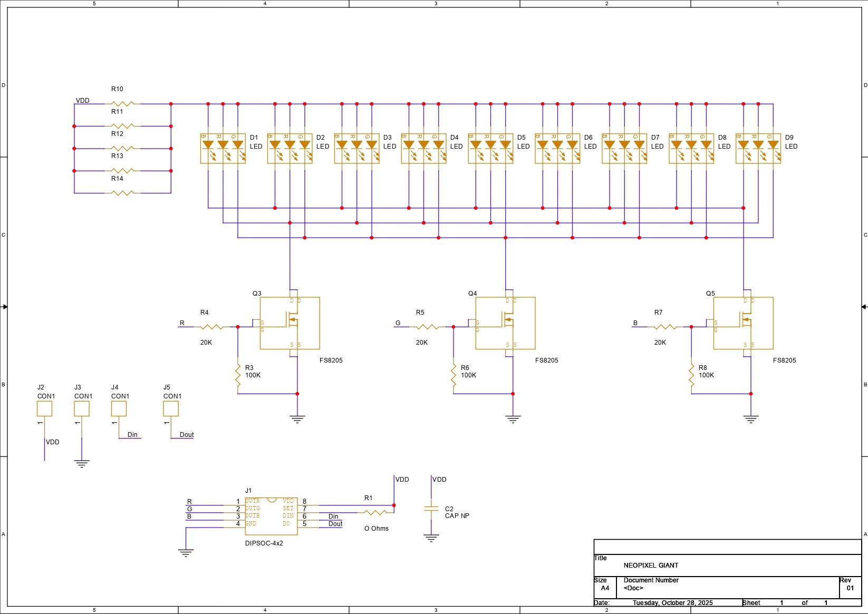Click the D9 LED component
Viewport: 868px width, 614px height.
[758, 149]
